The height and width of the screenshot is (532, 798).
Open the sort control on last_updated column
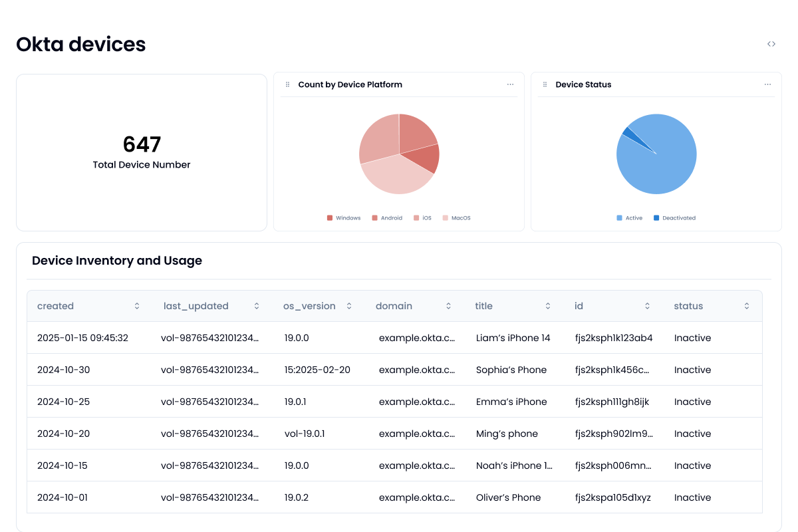point(257,305)
